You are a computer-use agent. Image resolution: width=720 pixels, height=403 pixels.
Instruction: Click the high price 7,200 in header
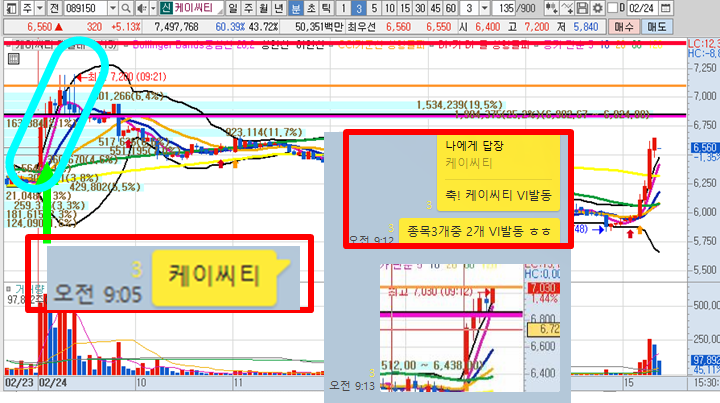click(x=536, y=27)
